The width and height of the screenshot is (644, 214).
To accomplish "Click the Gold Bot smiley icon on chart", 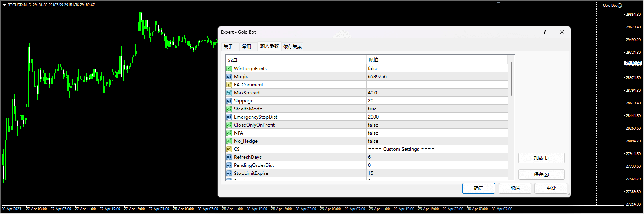I will 619,5.
